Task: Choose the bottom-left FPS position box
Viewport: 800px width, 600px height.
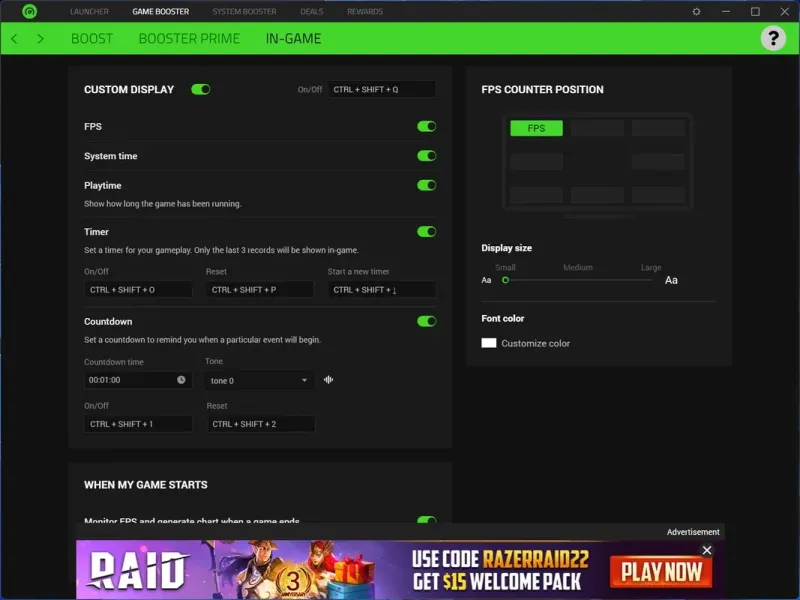Action: coord(536,195)
